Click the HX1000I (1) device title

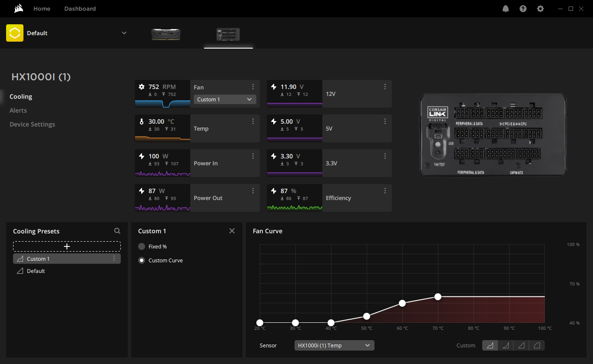41,77
